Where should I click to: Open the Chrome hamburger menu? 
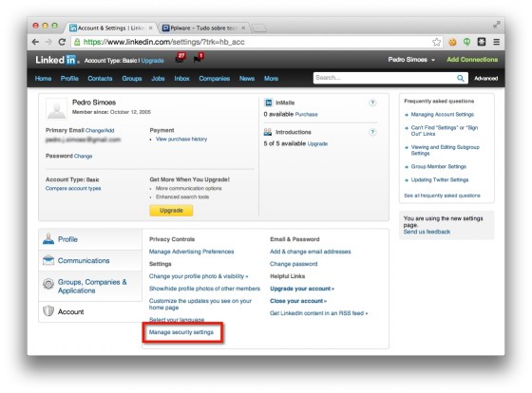(496, 42)
